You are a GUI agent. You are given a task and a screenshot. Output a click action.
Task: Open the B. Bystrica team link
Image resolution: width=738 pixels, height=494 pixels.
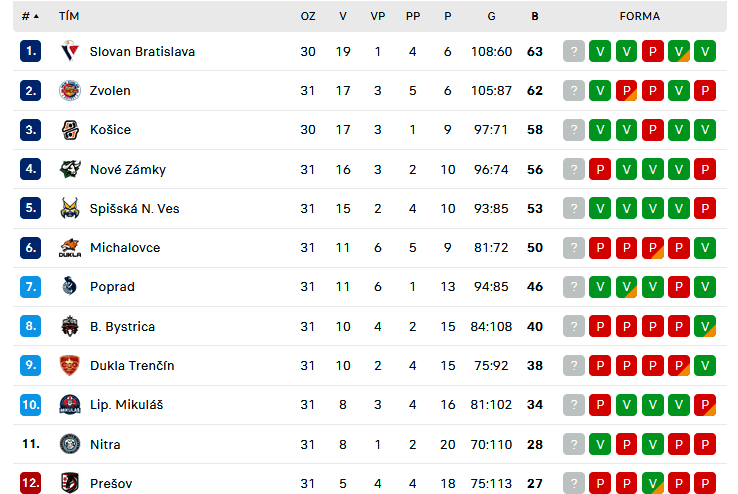(x=122, y=327)
